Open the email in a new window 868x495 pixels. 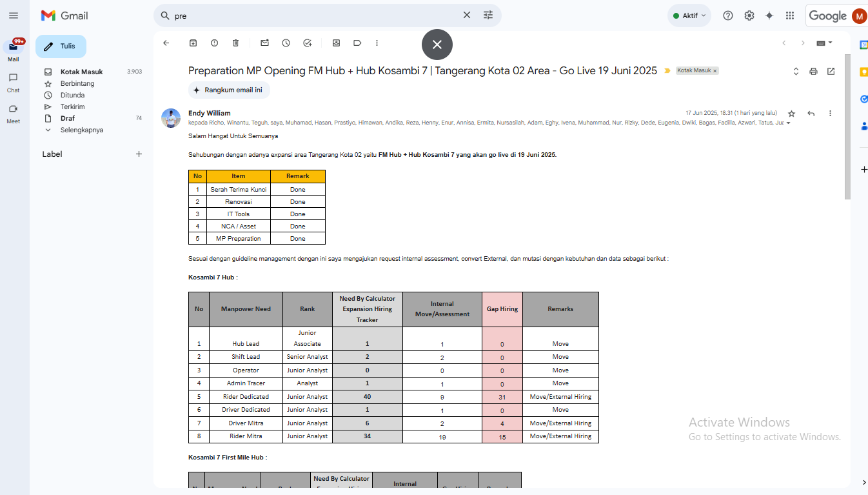click(831, 71)
